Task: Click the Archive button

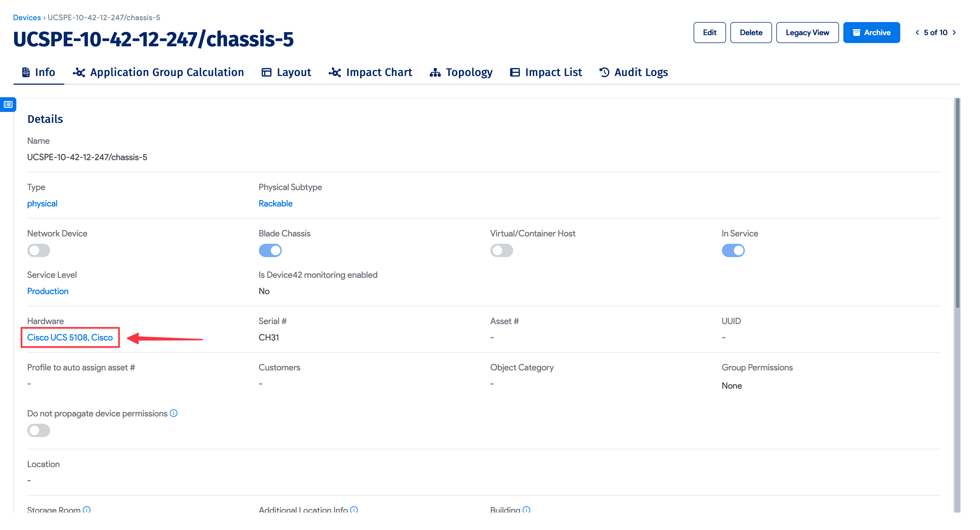Action: tap(871, 33)
